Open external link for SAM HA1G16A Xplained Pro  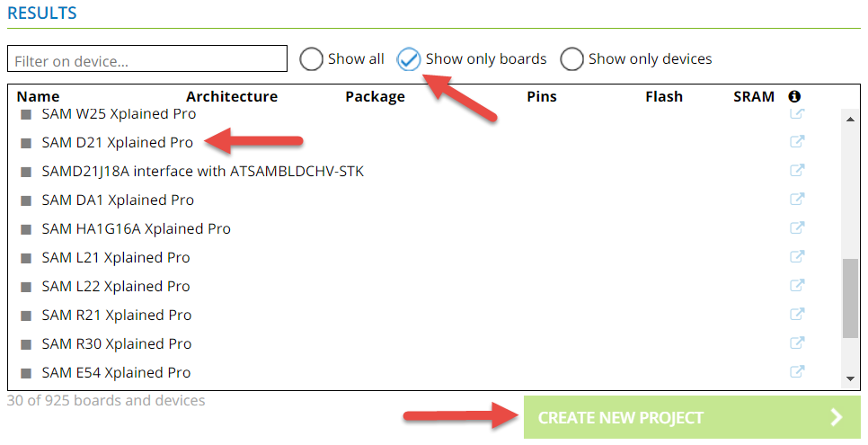click(x=796, y=227)
